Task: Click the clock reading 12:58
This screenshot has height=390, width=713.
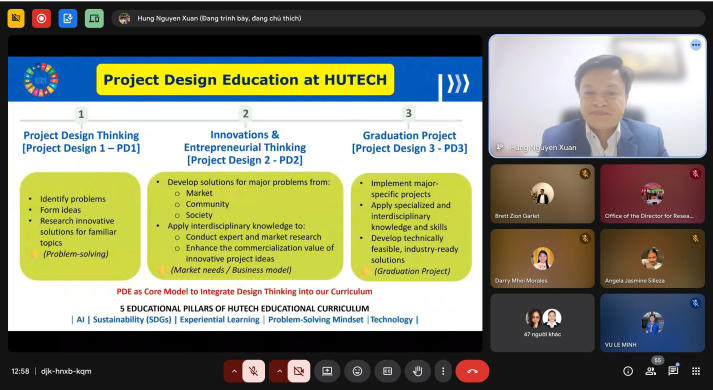Action: pyautogui.click(x=20, y=371)
